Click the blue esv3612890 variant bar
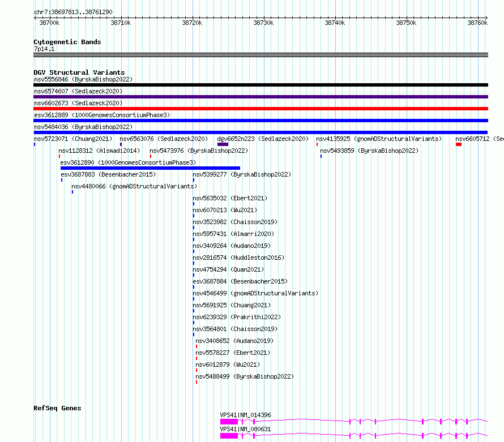This screenshot has height=442, width=504. tap(150, 168)
